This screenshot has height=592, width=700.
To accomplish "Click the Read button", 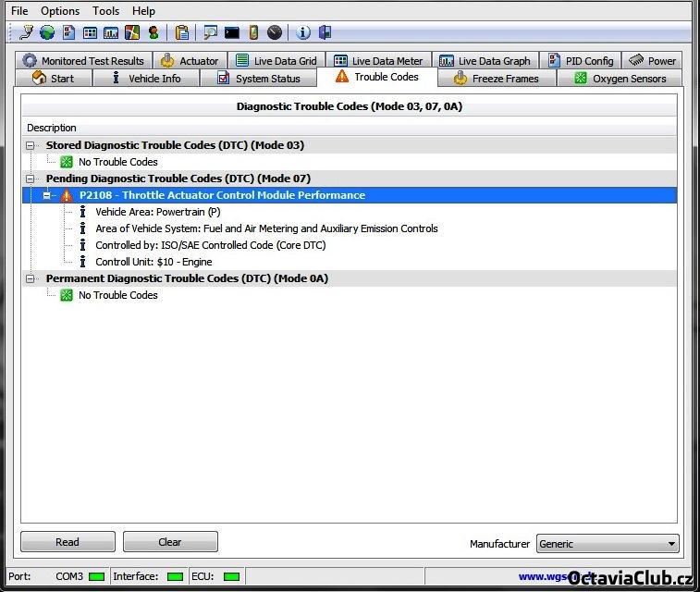I will click(68, 542).
